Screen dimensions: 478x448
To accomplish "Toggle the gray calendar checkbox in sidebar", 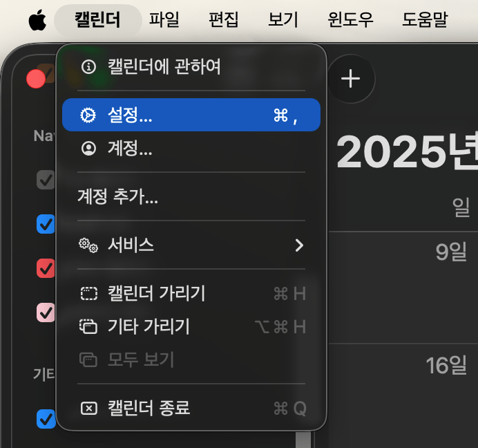I will (46, 180).
